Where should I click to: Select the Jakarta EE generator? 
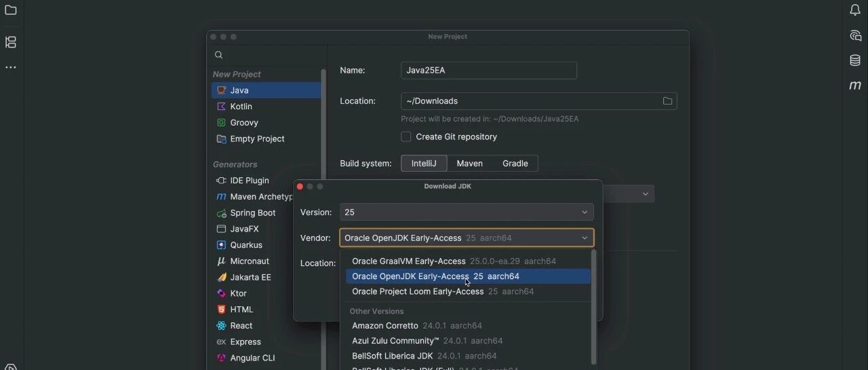[254, 278]
